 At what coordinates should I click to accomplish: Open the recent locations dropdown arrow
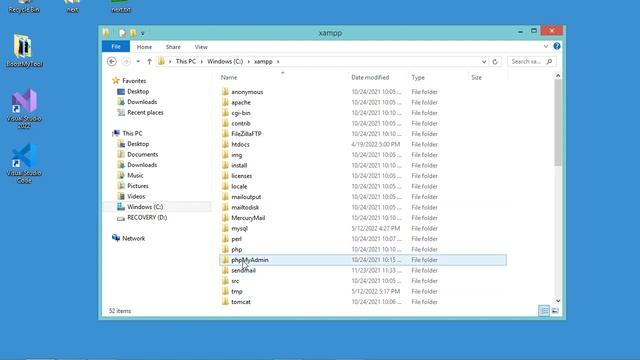click(x=138, y=62)
